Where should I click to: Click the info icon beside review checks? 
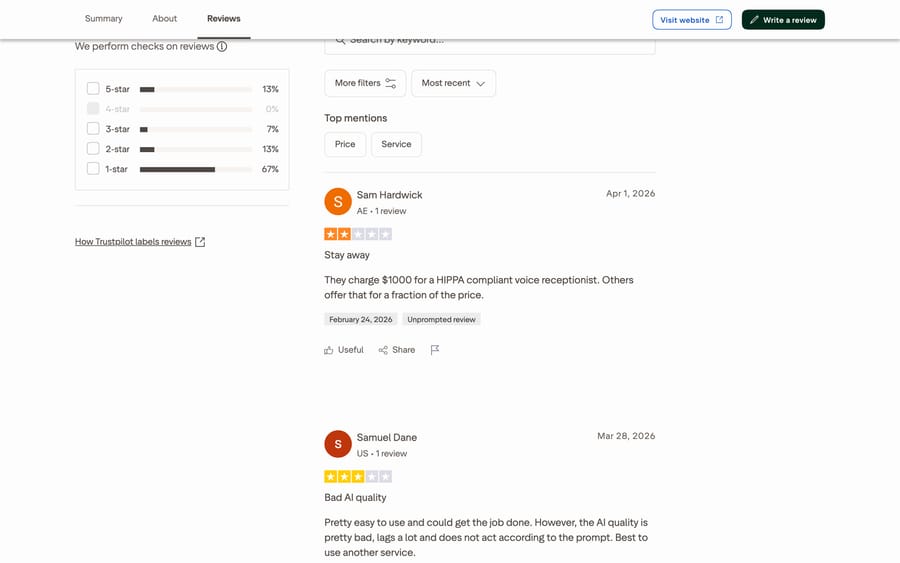pos(222,46)
